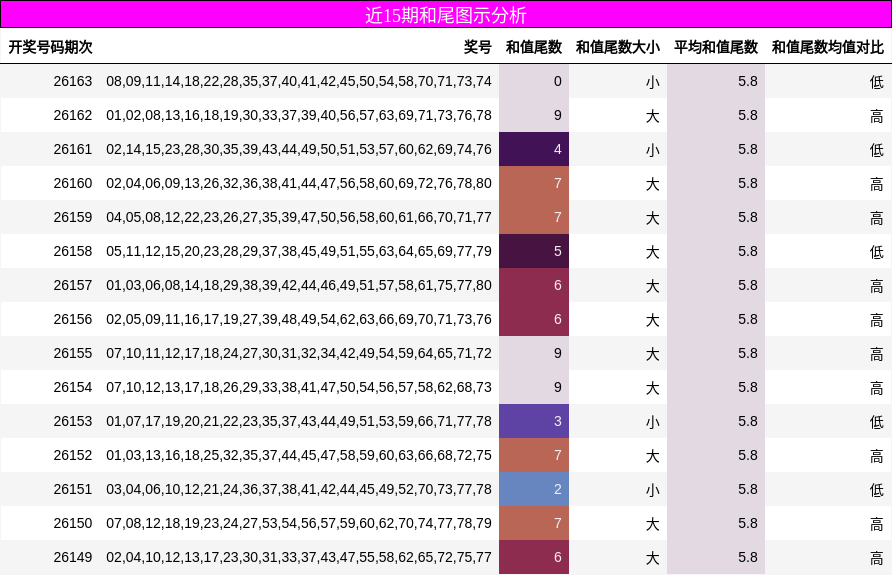
Task: Select period number 26152
Action: (73, 455)
